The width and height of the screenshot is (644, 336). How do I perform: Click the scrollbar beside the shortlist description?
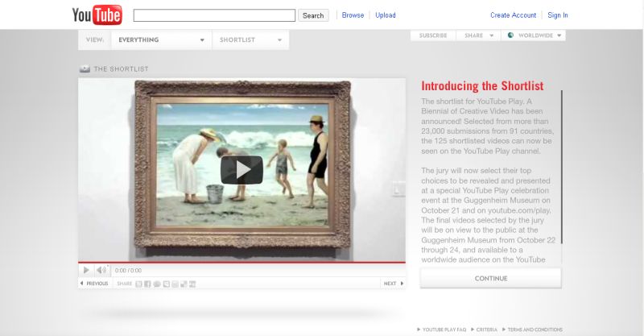click(x=561, y=167)
